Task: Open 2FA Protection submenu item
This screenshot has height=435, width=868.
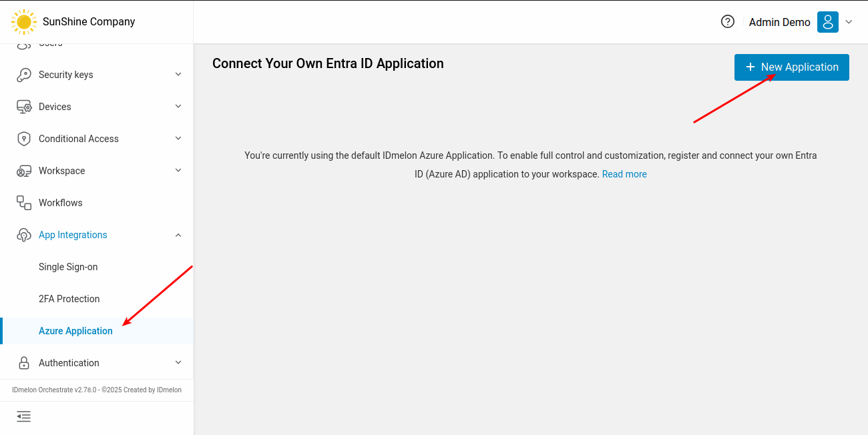Action: 69,299
